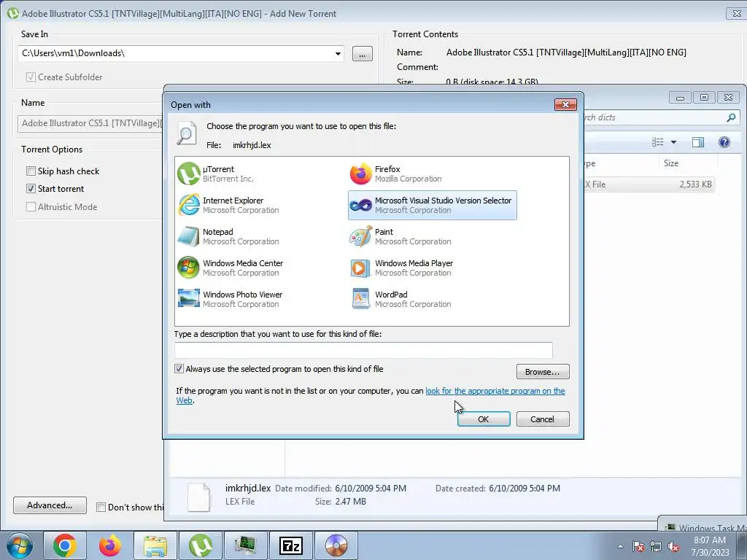Open the network tray icon
747x560 pixels.
click(x=656, y=546)
